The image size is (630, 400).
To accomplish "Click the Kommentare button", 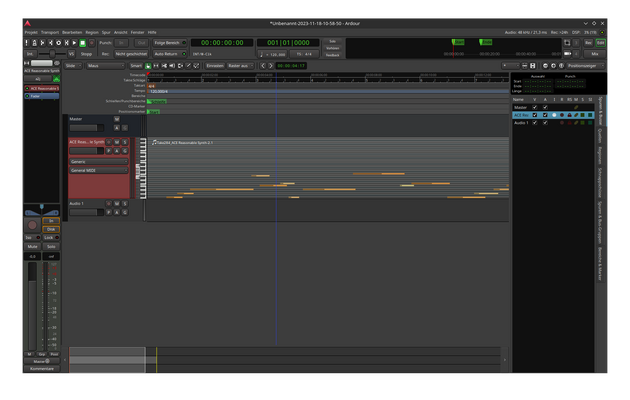I will click(42, 369).
